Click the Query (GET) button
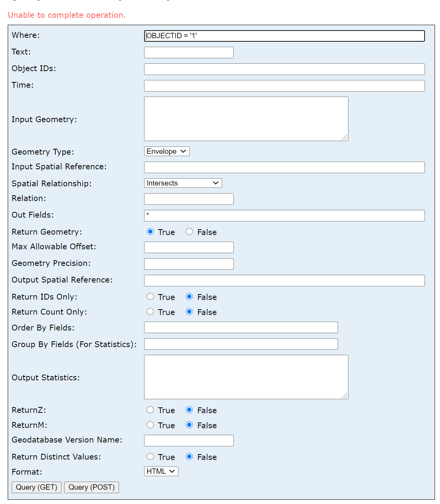 36,487
